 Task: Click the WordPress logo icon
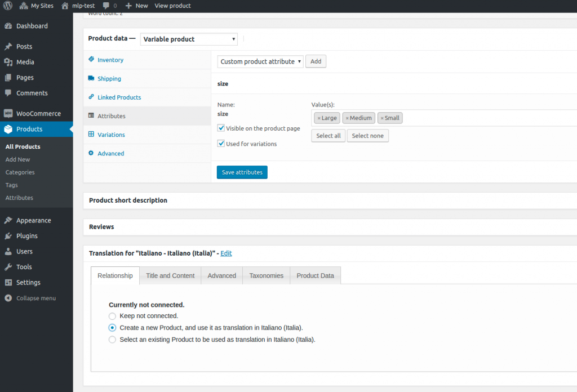8,6
